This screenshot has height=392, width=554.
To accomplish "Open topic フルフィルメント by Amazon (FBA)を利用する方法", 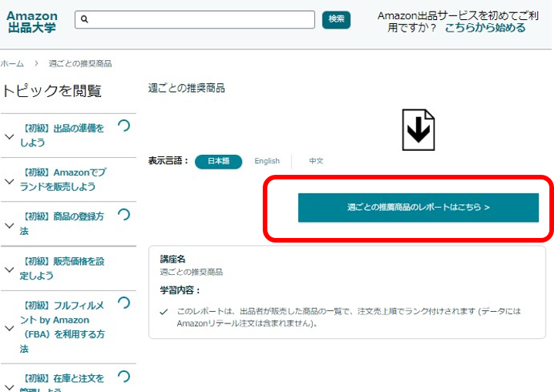I will pos(62,327).
